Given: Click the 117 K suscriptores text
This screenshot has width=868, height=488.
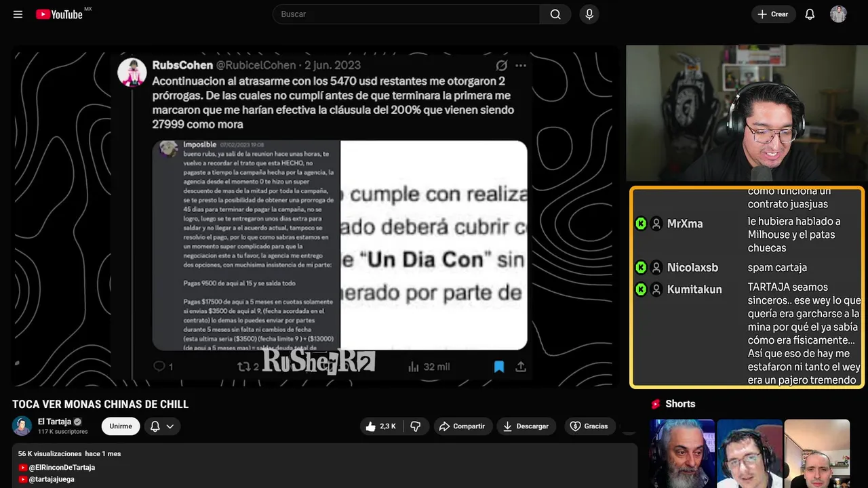Looking at the screenshot, I should click(x=63, y=432).
